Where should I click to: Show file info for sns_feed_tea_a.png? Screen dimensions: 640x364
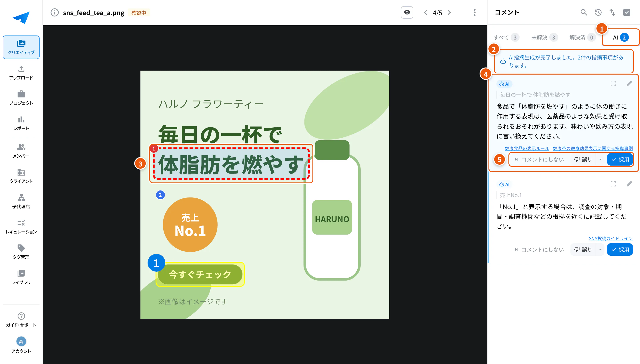[54, 12]
